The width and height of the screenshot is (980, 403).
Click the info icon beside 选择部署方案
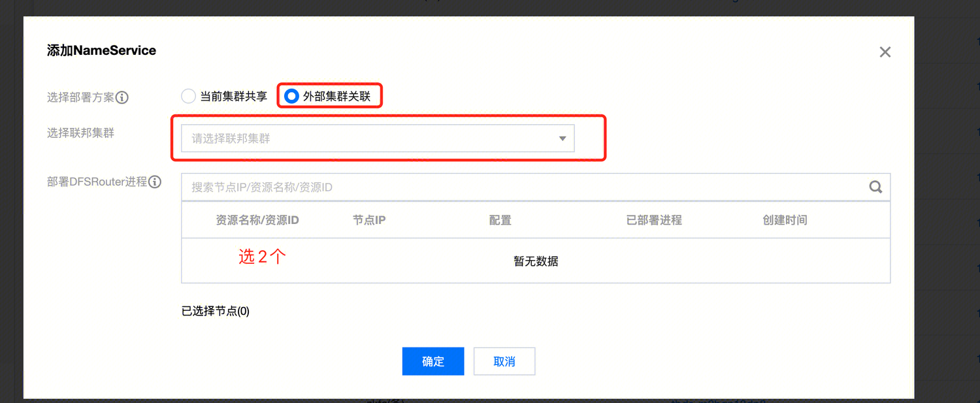click(x=122, y=97)
